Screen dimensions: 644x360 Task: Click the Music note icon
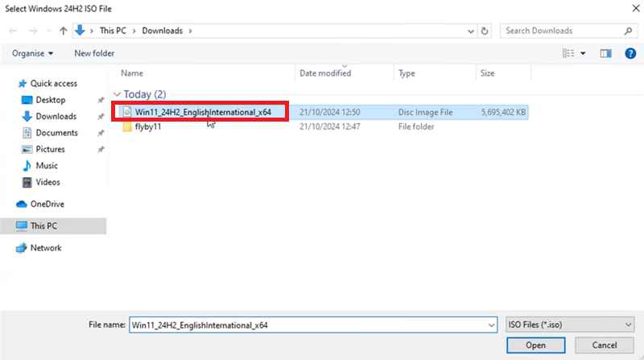[27, 166]
